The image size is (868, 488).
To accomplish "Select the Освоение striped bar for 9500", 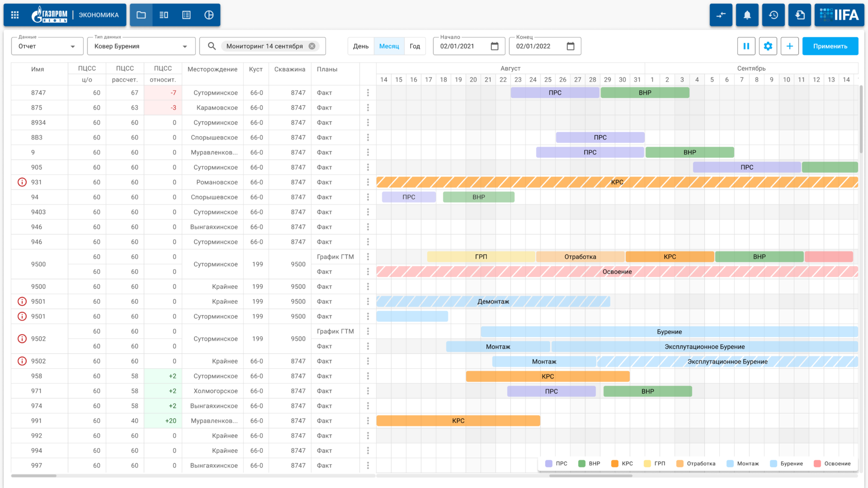I will (617, 272).
